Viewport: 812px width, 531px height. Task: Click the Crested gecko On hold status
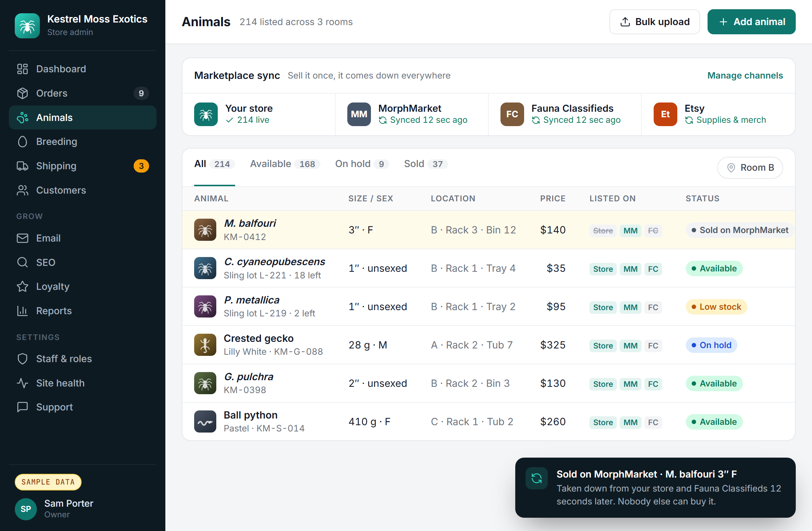tap(711, 345)
